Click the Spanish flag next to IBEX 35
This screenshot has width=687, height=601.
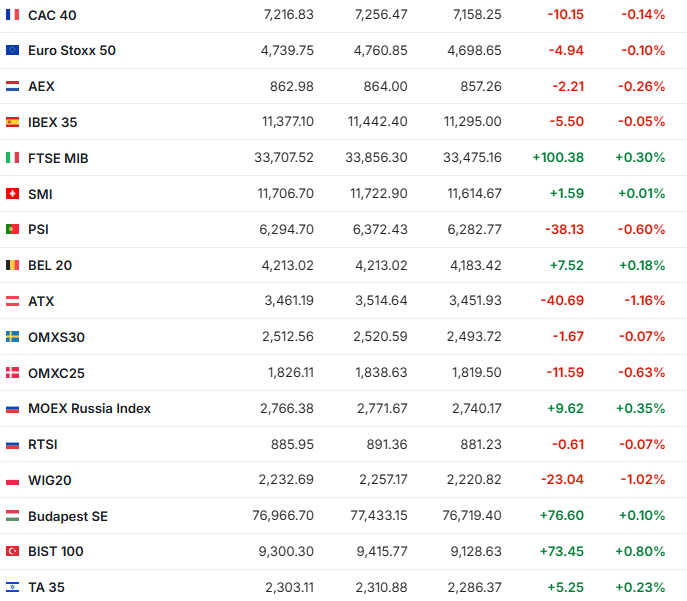click(13, 122)
